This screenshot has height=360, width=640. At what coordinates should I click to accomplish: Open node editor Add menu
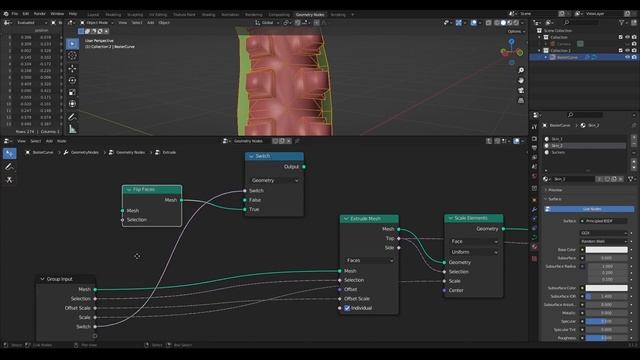point(49,141)
